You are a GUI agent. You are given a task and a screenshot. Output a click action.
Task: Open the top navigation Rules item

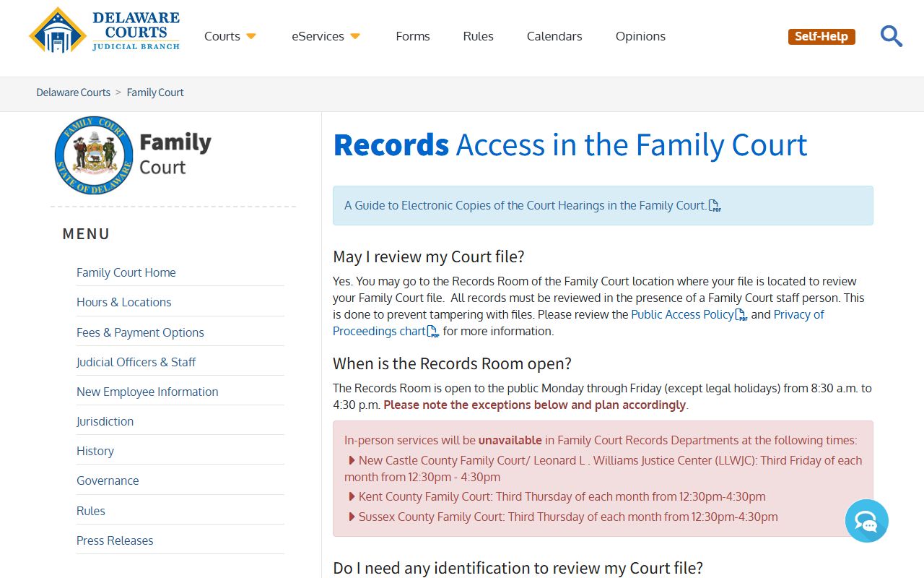click(x=478, y=36)
